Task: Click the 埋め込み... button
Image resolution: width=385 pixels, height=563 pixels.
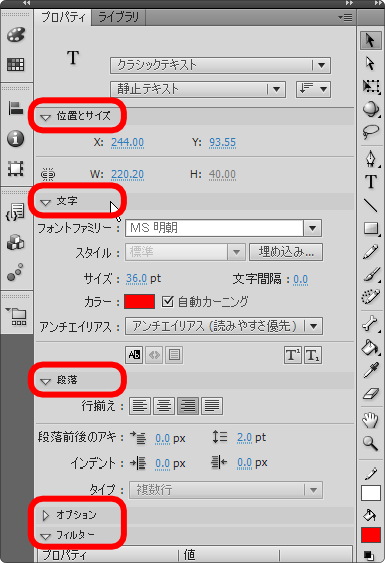Action: 286,252
